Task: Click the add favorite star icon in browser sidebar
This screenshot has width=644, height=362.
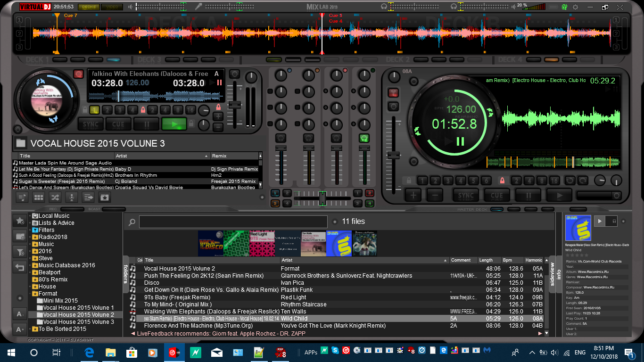Action: pos(19,221)
